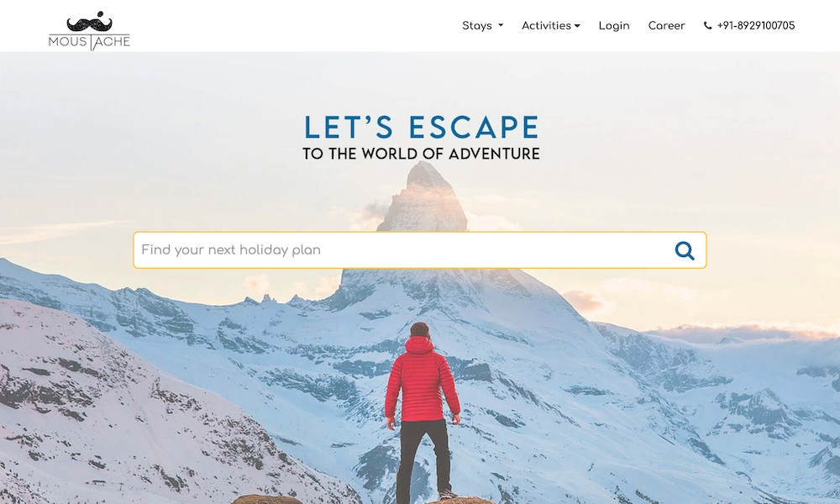Click the magnifying glass search icon
This screenshot has width=840, height=504.
coord(685,250)
